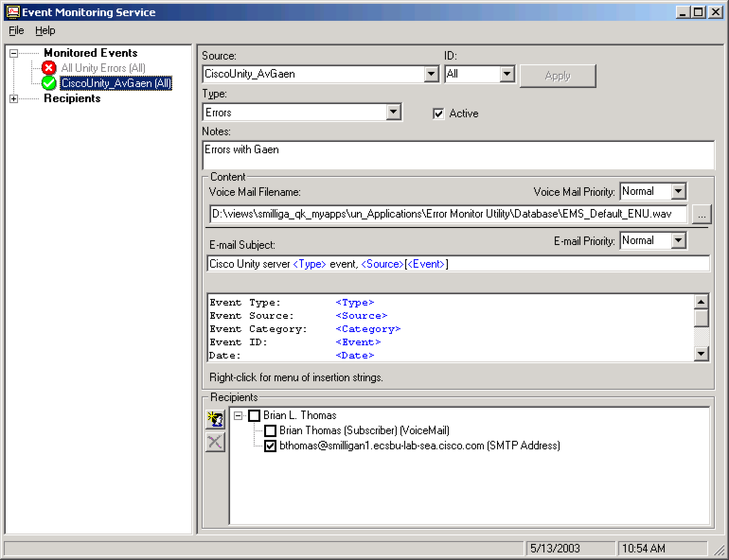This screenshot has height=560, width=729.
Task: Click the remove recipient X icon button
Action: (215, 442)
